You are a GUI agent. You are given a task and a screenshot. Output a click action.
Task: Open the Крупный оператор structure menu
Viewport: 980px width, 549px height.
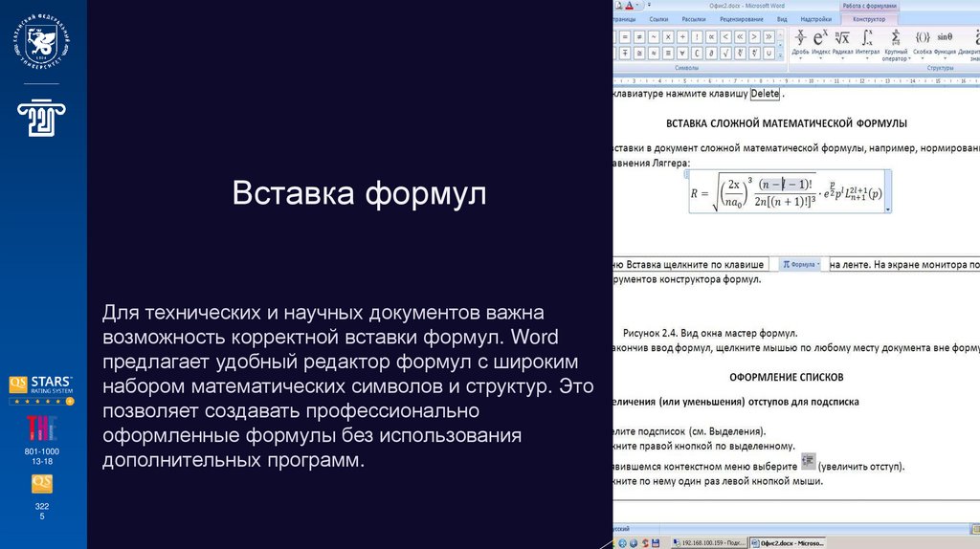point(896,45)
